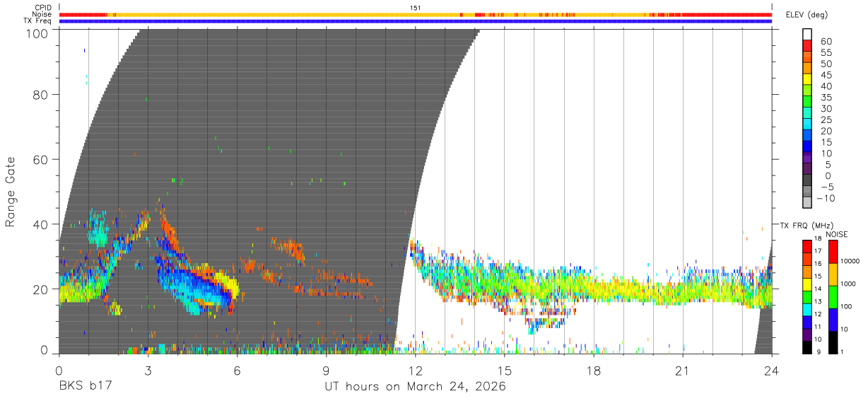
Task: Click the blue TX Freq bar
Action: 416,21
